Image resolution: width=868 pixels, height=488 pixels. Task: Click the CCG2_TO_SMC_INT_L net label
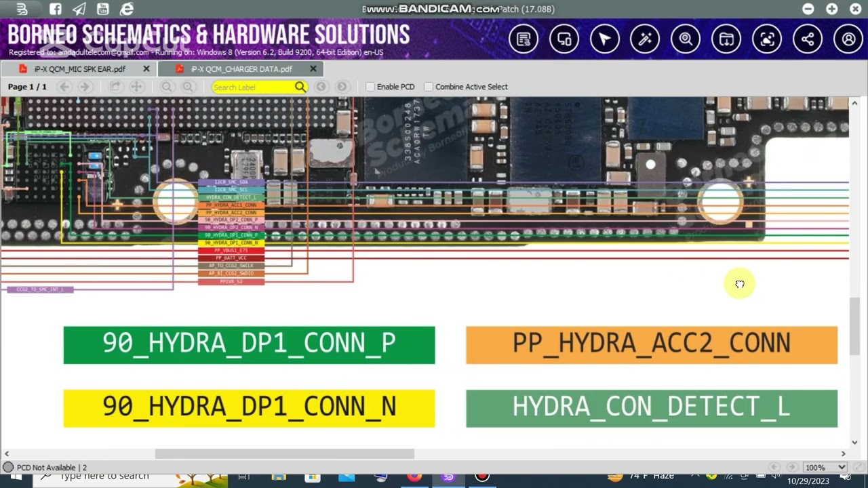[40, 289]
